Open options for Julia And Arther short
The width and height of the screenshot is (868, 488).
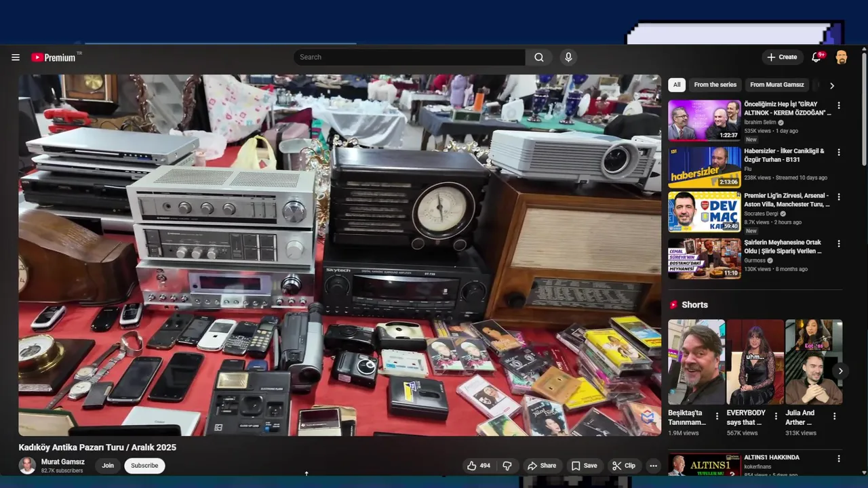[834, 416]
